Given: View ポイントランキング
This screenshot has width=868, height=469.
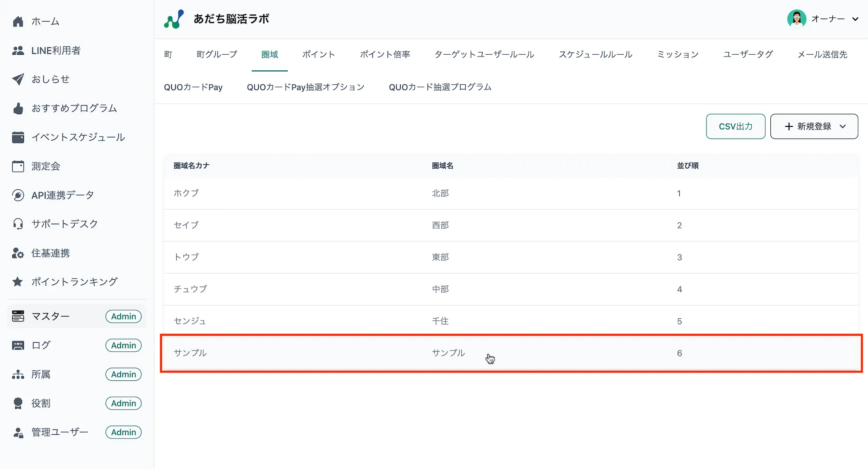Looking at the screenshot, I should 74,281.
